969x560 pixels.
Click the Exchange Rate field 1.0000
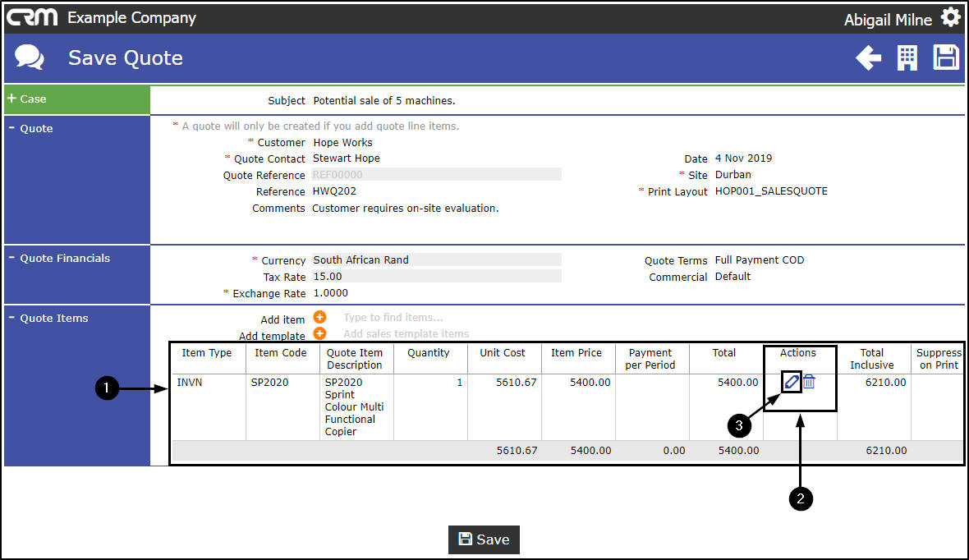point(331,293)
